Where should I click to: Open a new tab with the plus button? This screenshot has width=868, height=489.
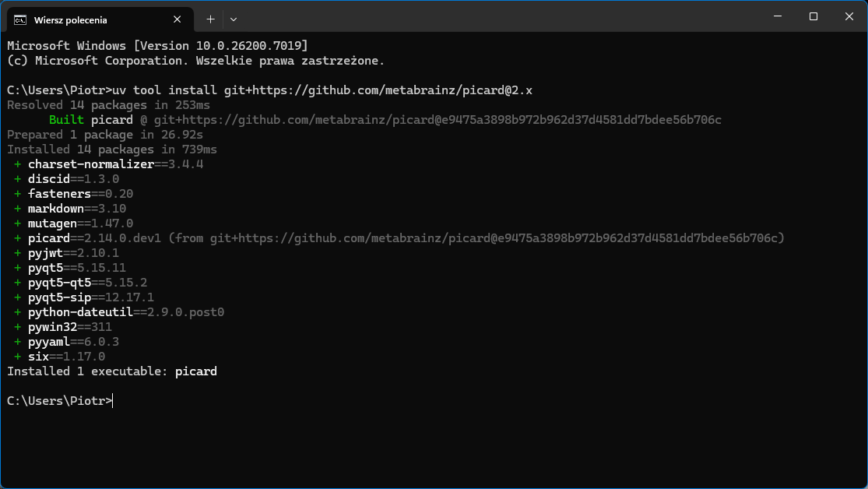[x=210, y=19]
